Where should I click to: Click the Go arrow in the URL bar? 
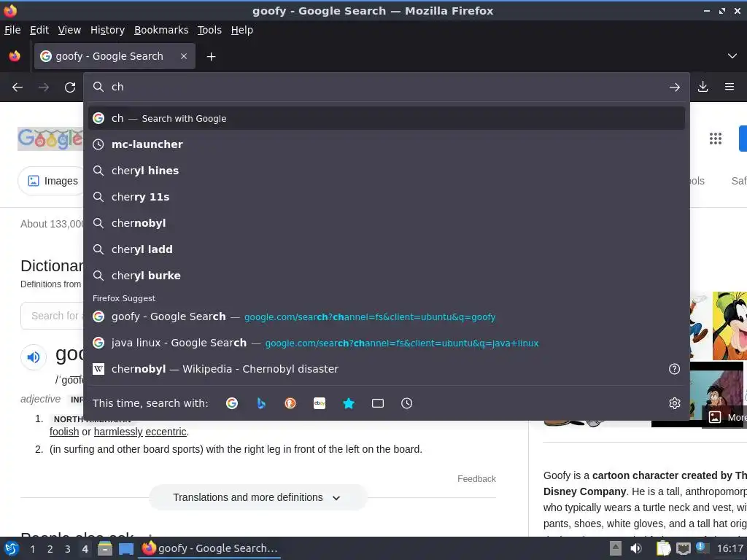point(675,87)
